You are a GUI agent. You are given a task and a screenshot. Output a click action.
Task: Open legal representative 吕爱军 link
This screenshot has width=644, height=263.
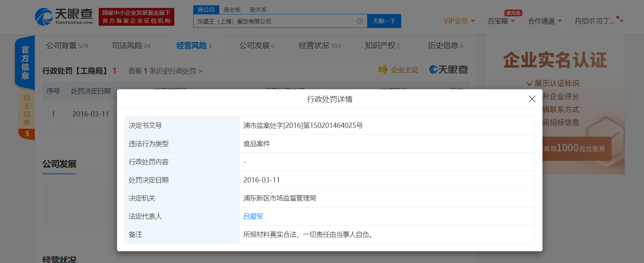click(x=253, y=216)
